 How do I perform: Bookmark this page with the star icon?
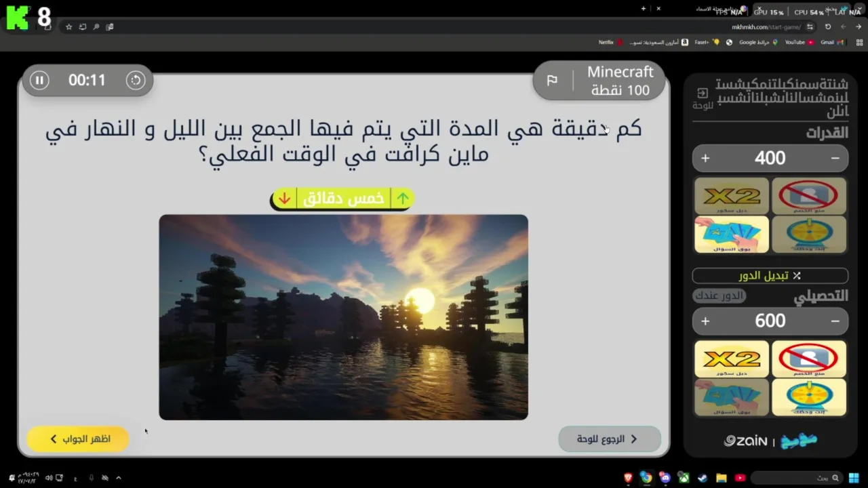click(68, 27)
